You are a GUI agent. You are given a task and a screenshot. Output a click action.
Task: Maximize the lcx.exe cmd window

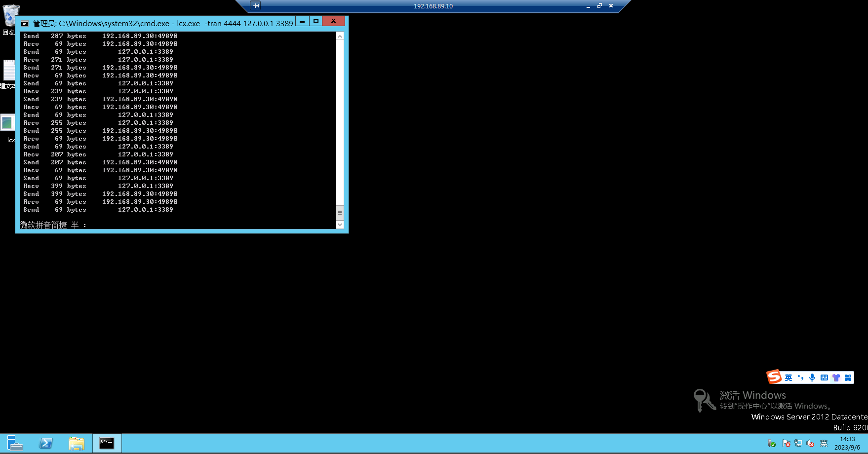[316, 21]
